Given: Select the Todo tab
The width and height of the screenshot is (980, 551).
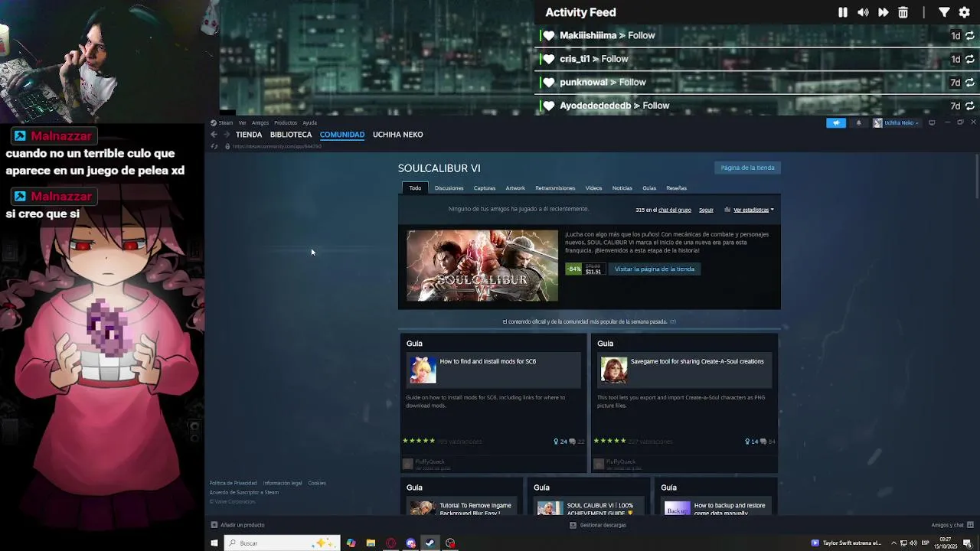Looking at the screenshot, I should tap(415, 187).
